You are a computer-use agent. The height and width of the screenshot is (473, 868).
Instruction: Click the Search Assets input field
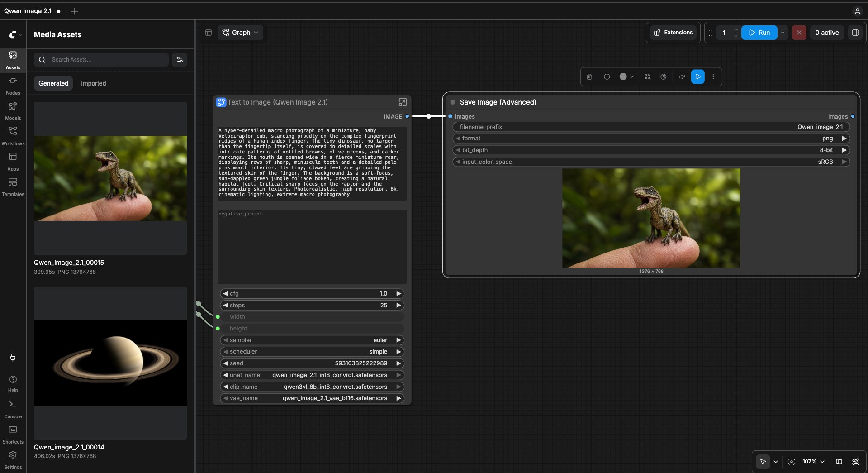click(101, 60)
